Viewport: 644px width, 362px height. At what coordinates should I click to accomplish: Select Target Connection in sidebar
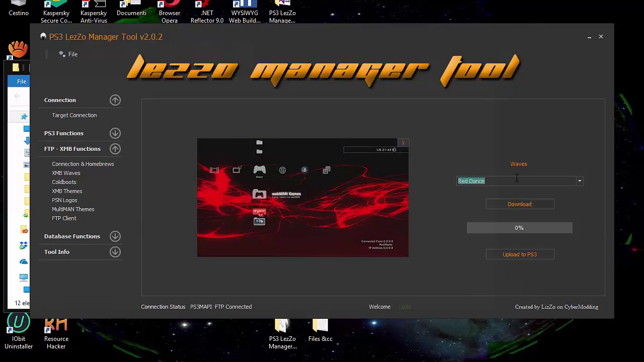click(74, 115)
